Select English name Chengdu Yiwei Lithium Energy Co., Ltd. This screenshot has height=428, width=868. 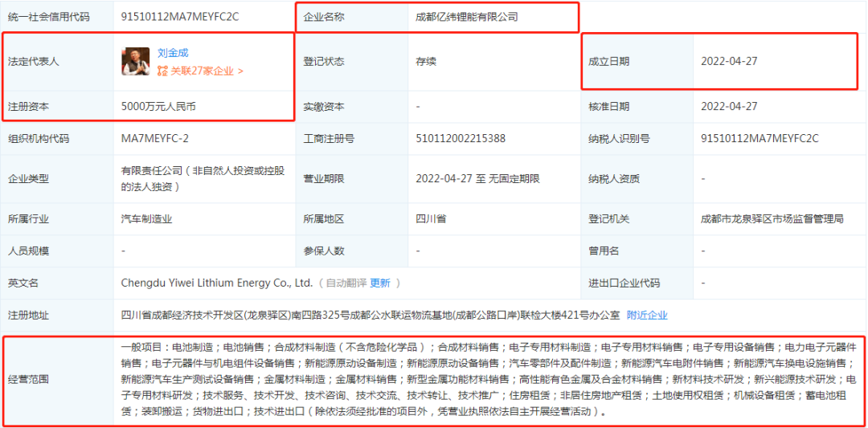tap(217, 283)
